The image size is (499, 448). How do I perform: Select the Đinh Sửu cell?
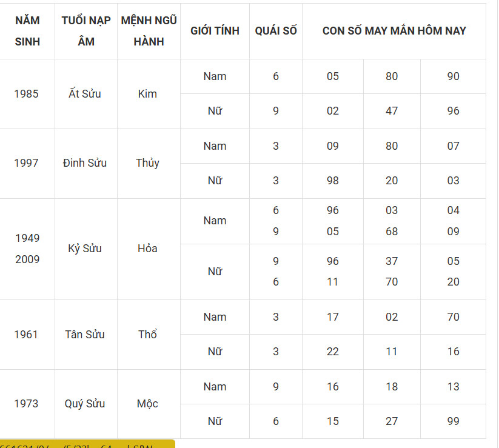pyautogui.click(x=85, y=163)
